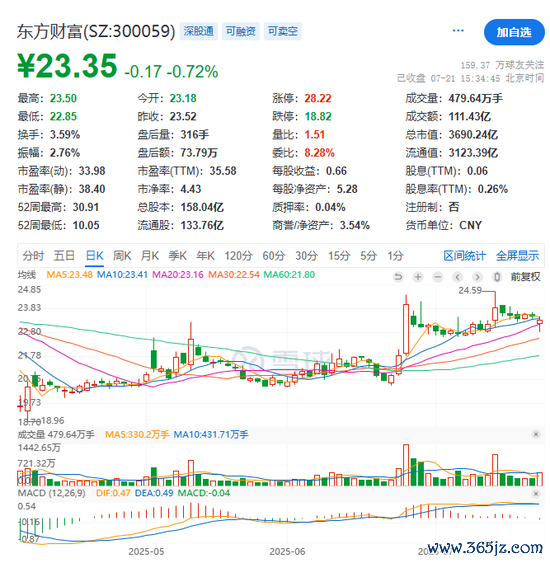This screenshot has width=550, height=563.
Task: Close the MACD indicator panel
Action: (x=536, y=494)
